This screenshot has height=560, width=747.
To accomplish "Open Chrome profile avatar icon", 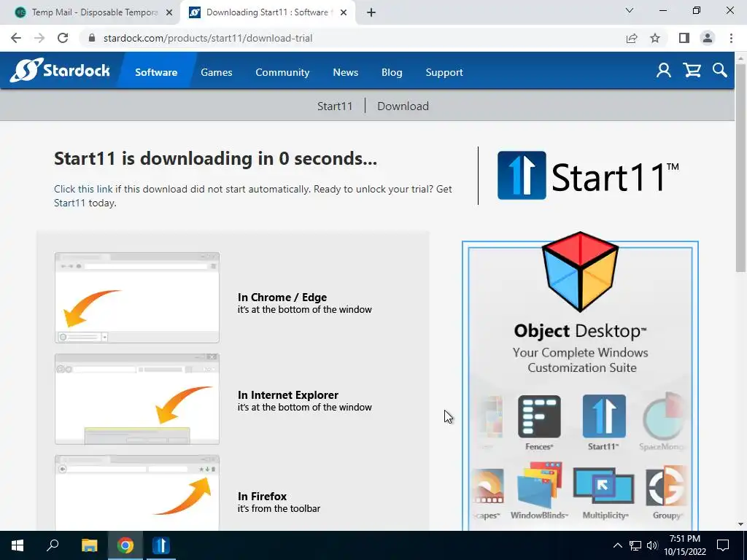I will click(708, 38).
